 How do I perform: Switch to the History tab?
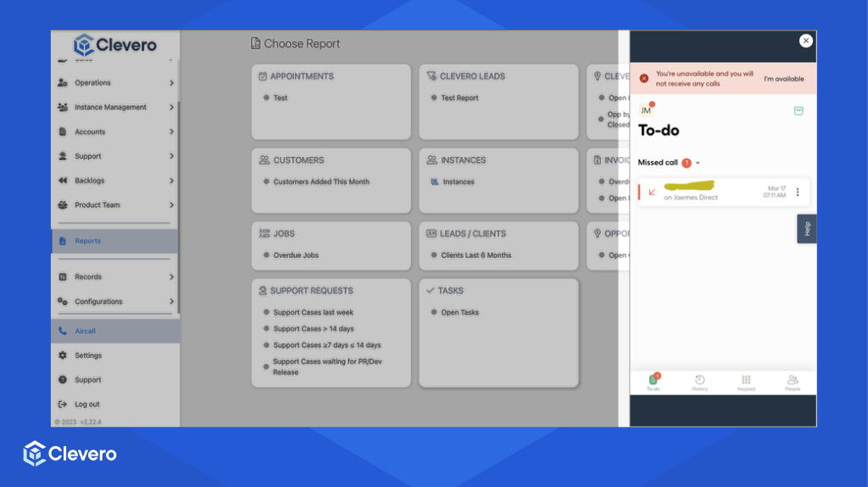point(699,383)
